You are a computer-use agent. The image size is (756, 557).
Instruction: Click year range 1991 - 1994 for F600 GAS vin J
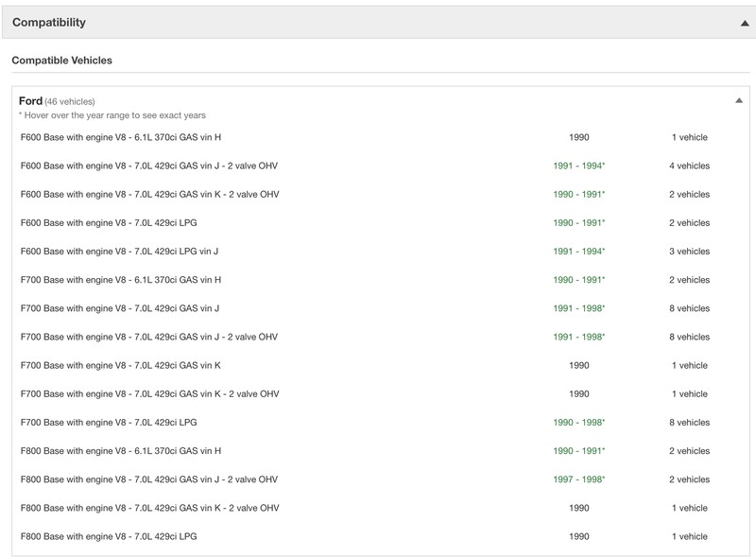pyautogui.click(x=579, y=165)
